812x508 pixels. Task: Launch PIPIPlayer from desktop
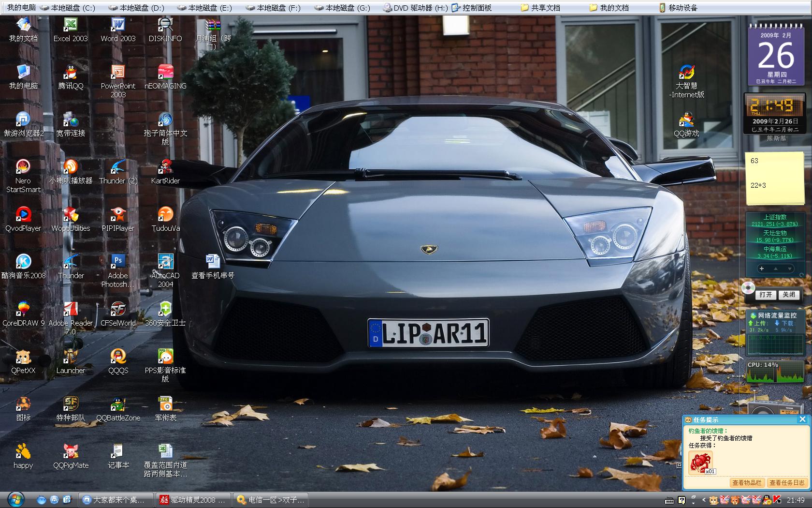(118, 219)
